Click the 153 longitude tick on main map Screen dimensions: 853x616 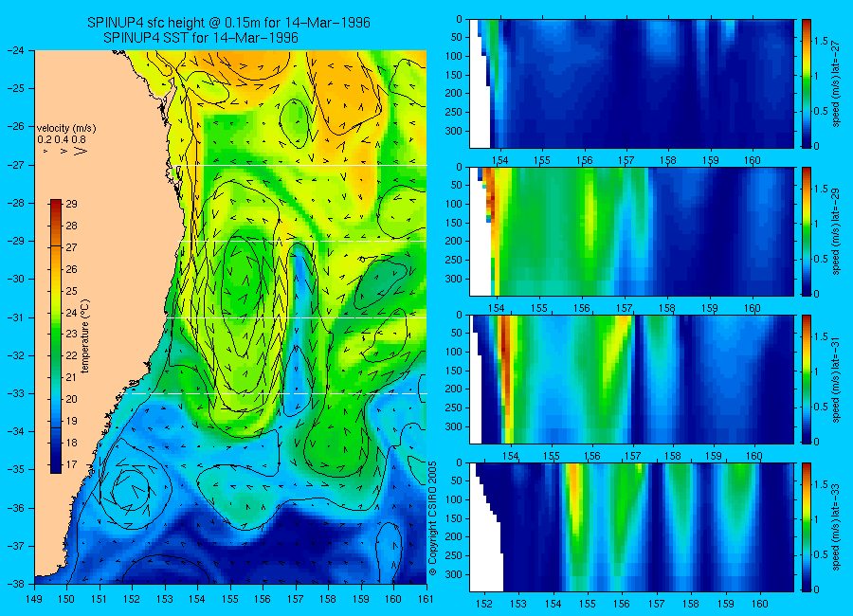[165, 599]
